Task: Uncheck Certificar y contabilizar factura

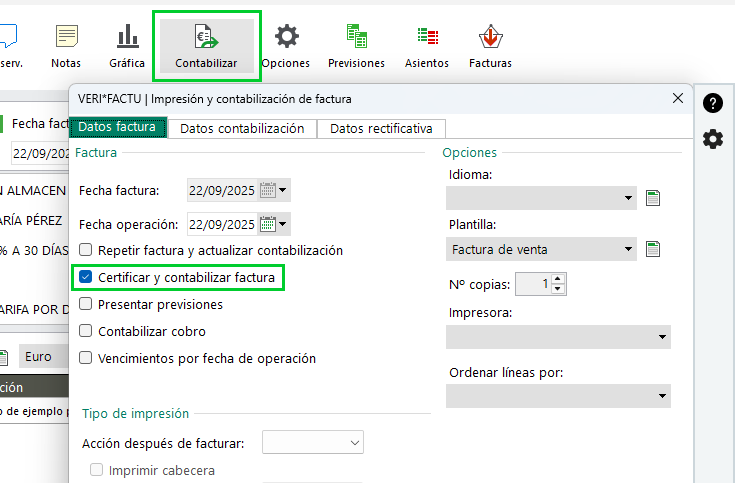Action: click(x=85, y=277)
